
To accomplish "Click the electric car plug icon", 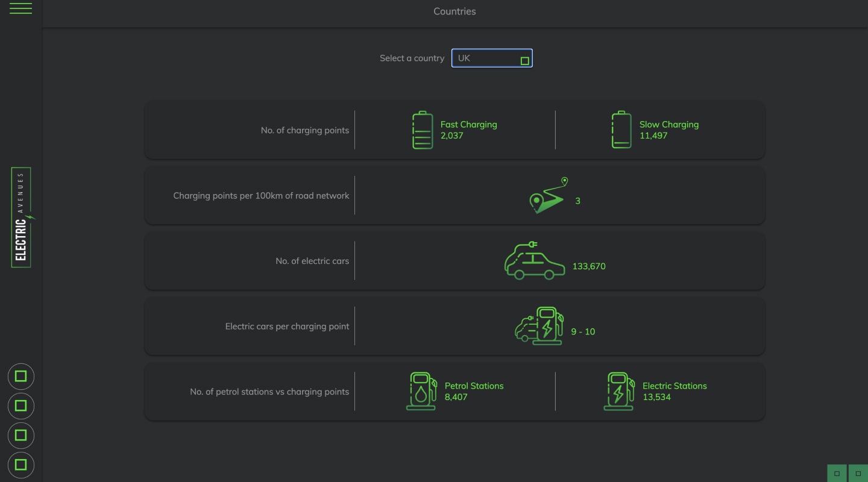I will tap(535, 260).
